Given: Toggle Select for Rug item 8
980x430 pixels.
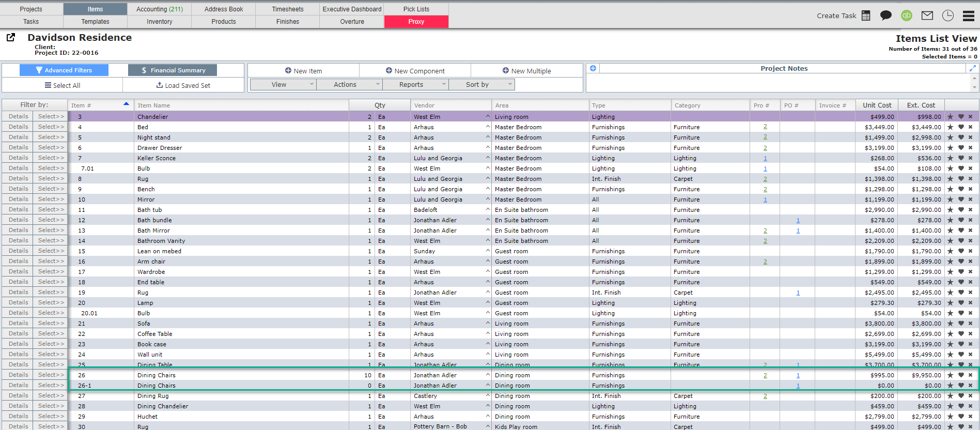Looking at the screenshot, I should click(51, 178).
